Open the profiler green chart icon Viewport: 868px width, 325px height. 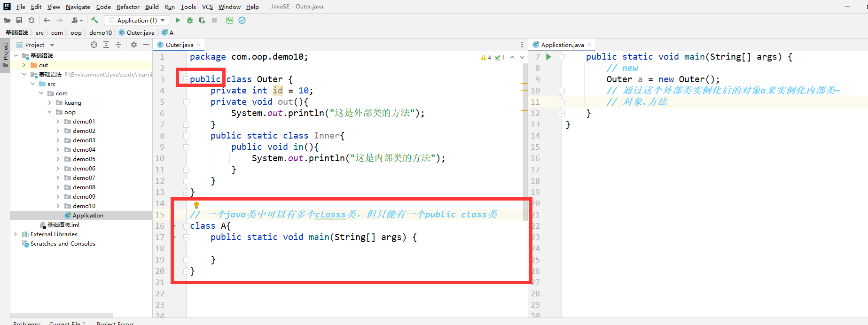[x=230, y=20]
